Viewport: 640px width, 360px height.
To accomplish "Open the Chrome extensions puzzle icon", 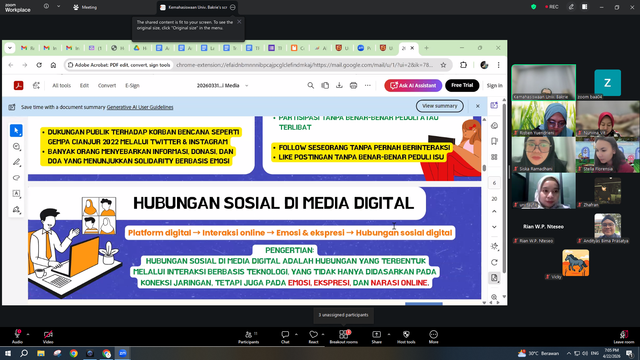I will [463, 65].
